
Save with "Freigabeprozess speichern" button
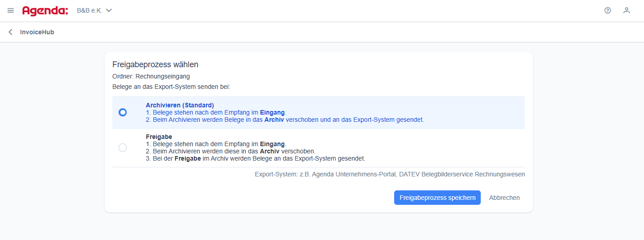tap(437, 198)
